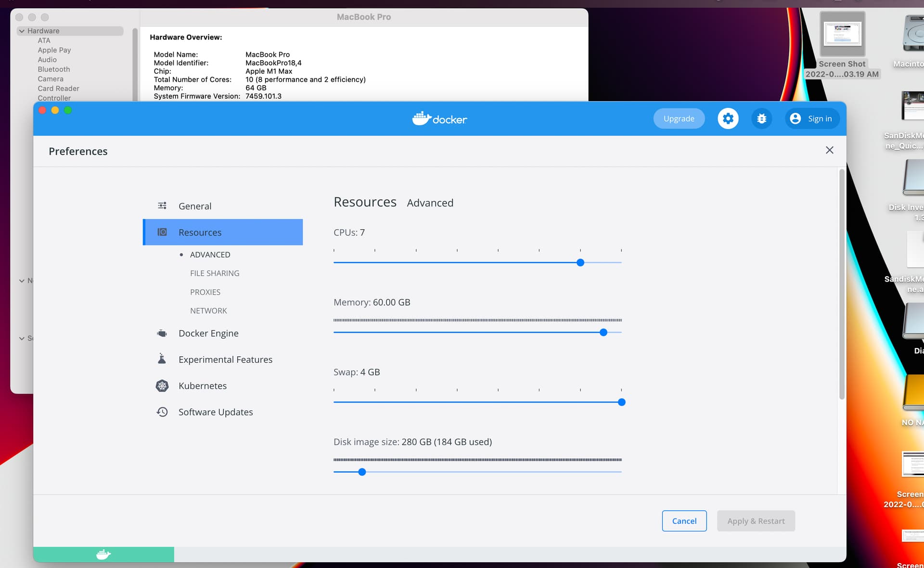Screen dimensions: 924x568
Task: Open Docker Engine settings via the whale icon
Action: (x=162, y=333)
